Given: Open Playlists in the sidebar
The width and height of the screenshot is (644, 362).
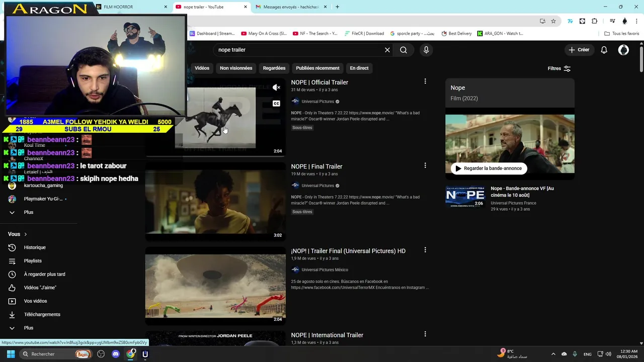Looking at the screenshot, I should pyautogui.click(x=33, y=261).
